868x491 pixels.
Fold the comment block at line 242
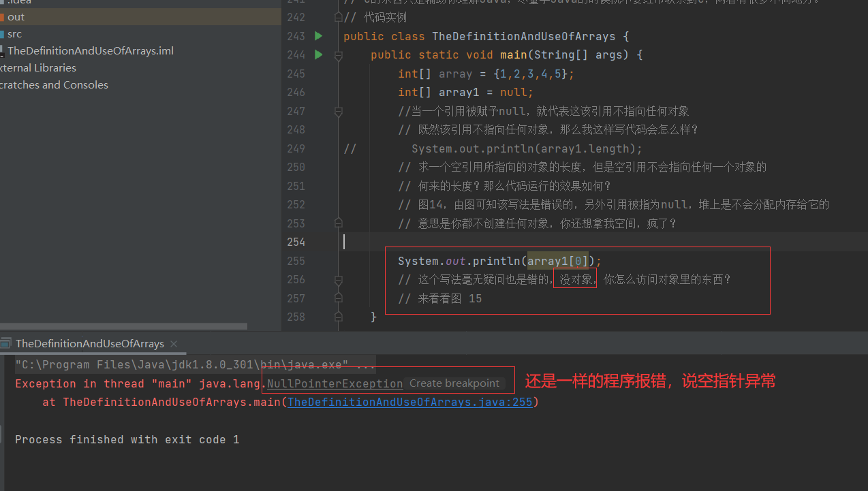(338, 17)
